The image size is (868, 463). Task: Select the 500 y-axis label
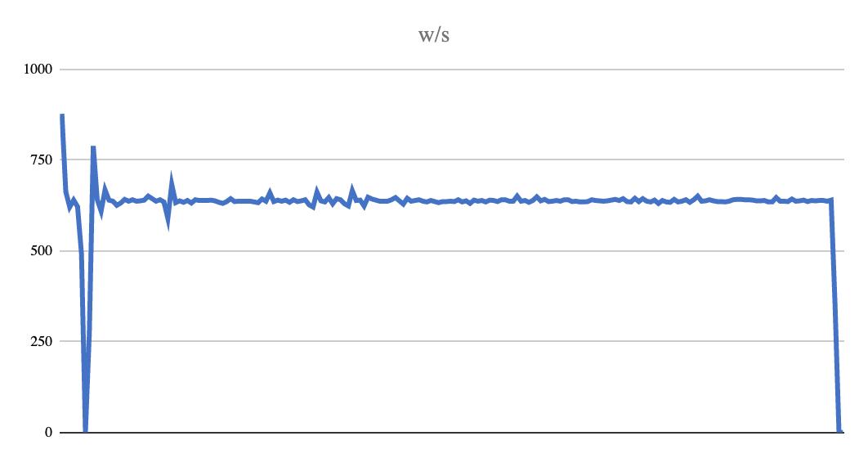tap(42, 251)
